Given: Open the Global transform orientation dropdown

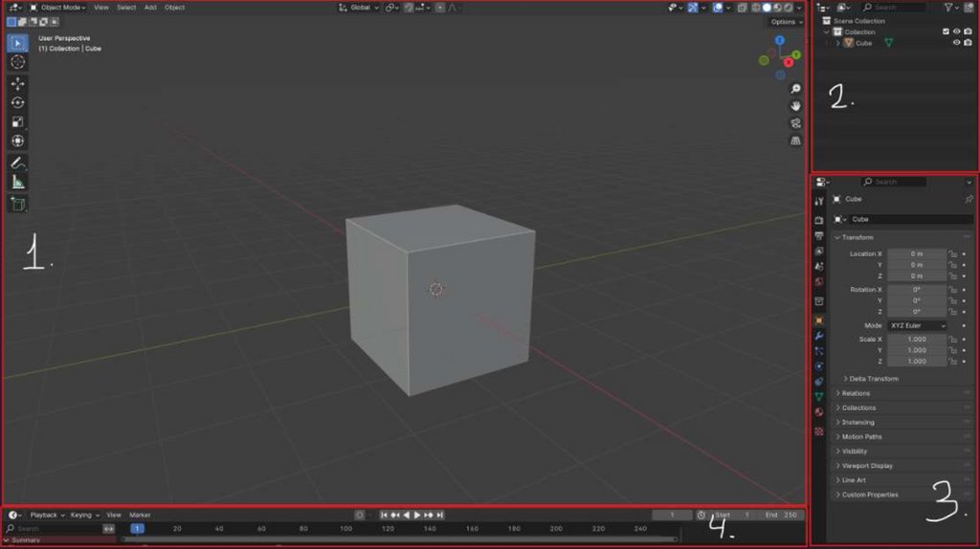Looking at the screenshot, I should [x=360, y=8].
